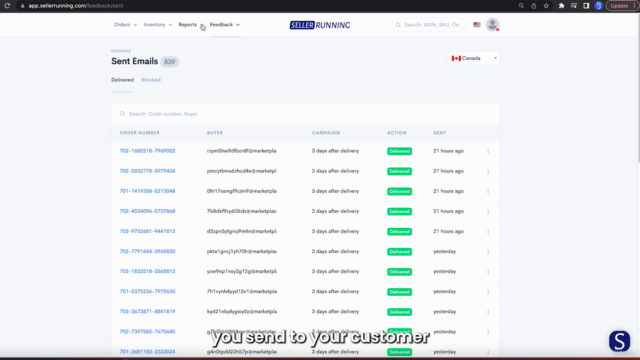This screenshot has height=360, width=640.
Task: Click Delivered badge for order 702-1680218-7969002
Action: coord(399,151)
